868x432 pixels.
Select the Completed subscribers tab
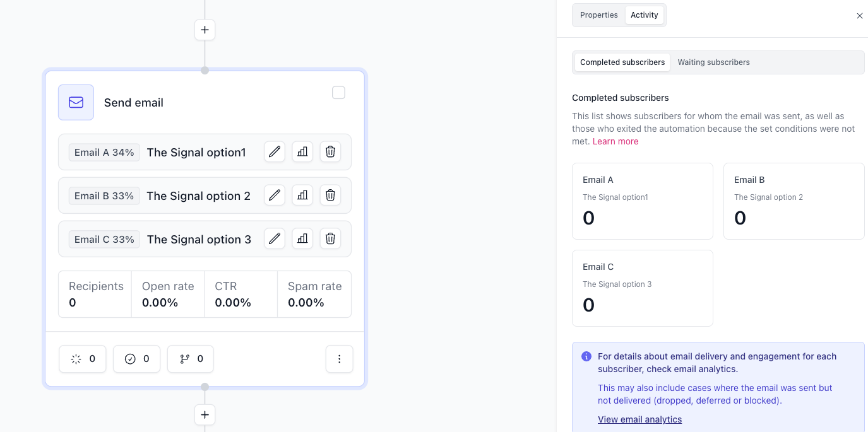pos(622,62)
